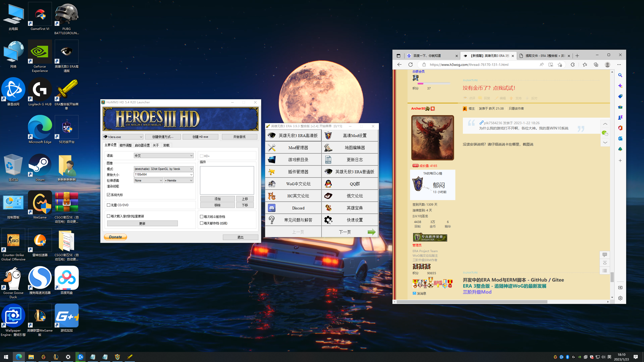The image size is (644, 362).
Task: Go back in Edge browser
Action: 399,65
